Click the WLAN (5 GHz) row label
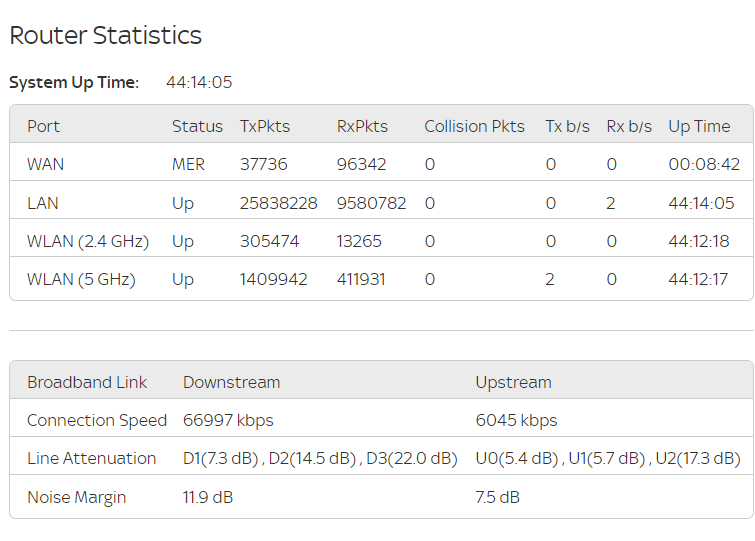 click(81, 279)
